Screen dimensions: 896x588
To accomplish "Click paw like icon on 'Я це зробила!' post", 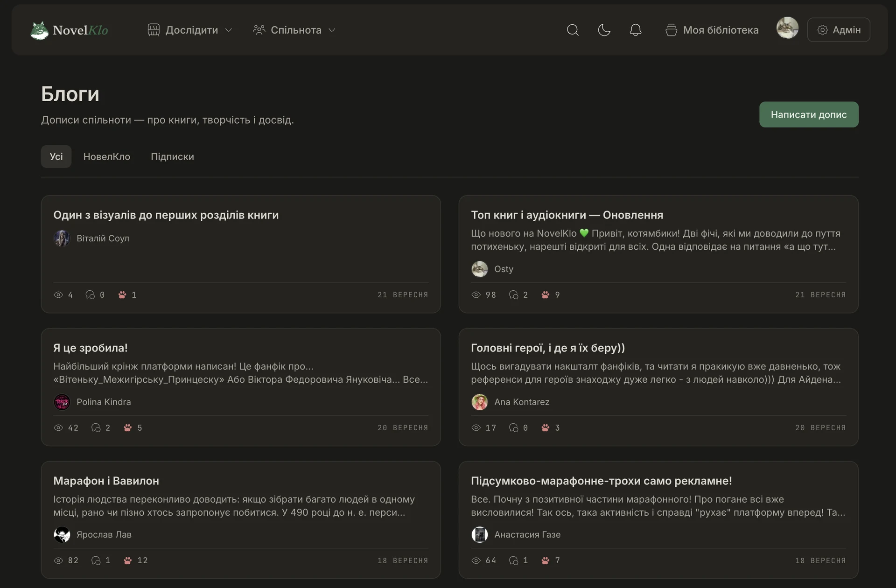I will tap(127, 427).
